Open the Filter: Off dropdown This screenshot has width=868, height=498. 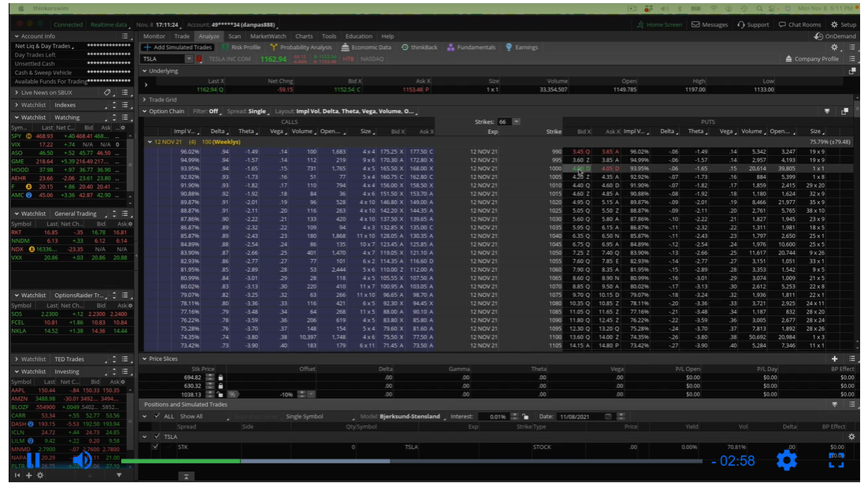click(x=206, y=111)
